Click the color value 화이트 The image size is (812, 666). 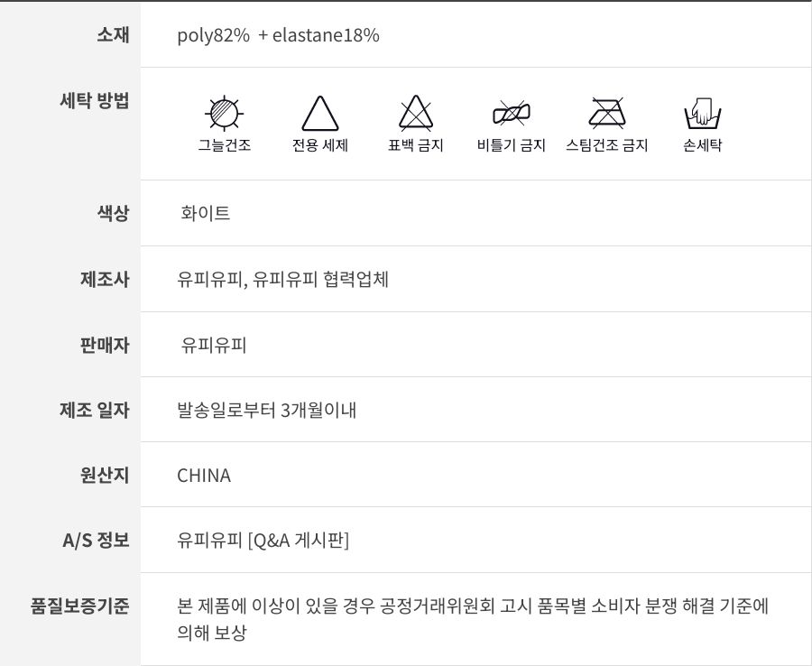pyautogui.click(x=206, y=213)
